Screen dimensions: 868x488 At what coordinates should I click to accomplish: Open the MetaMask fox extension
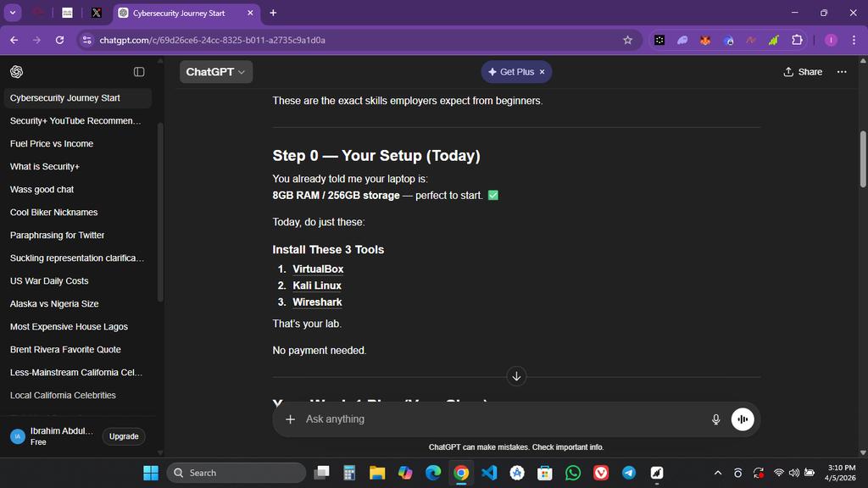click(704, 40)
